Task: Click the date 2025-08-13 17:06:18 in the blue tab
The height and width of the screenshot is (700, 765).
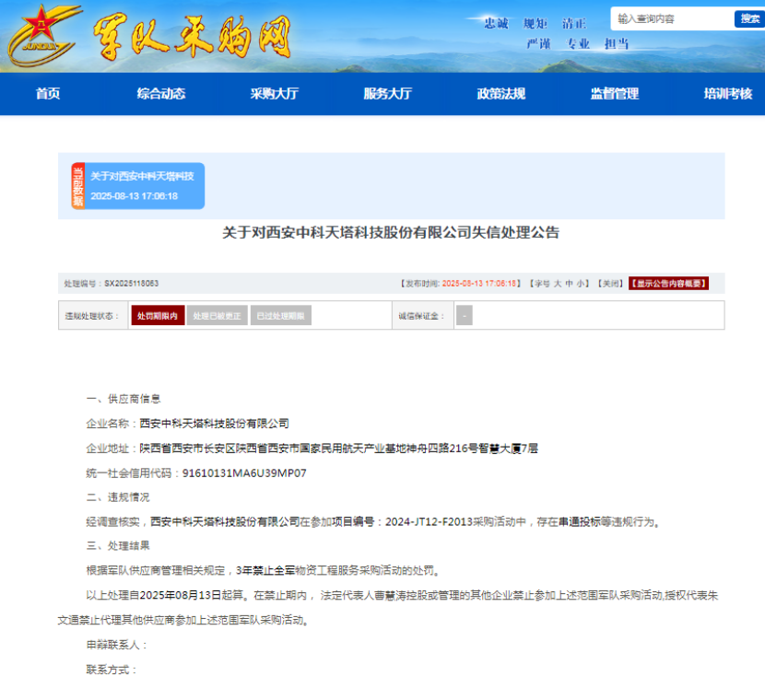Action: coord(135,196)
